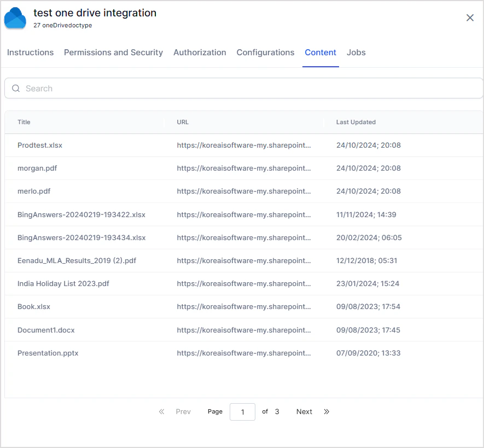
Task: Select the Content tab
Action: [x=320, y=53]
